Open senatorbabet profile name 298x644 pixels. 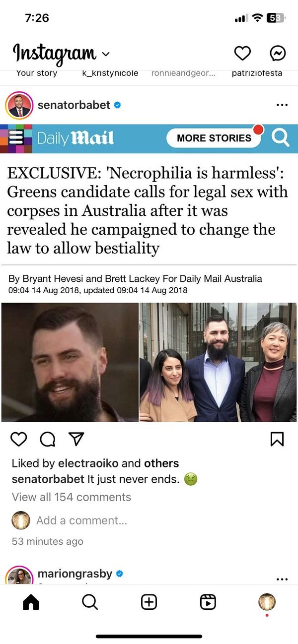(x=74, y=105)
